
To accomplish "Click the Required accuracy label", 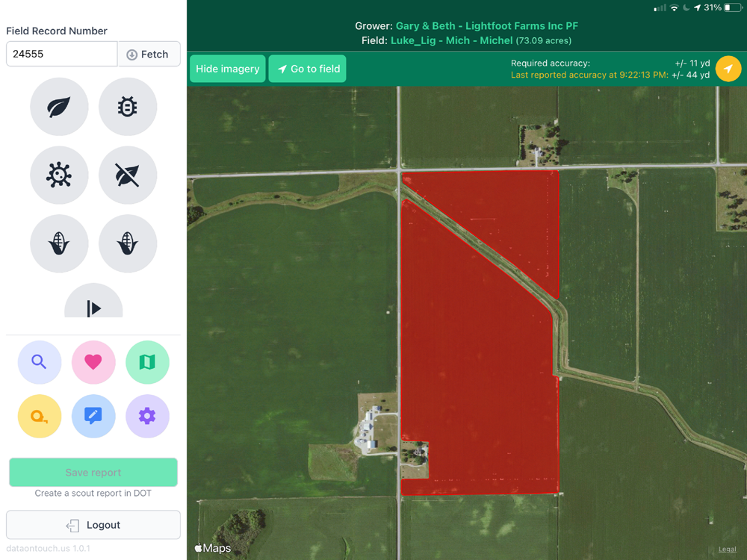I will click(x=551, y=63).
